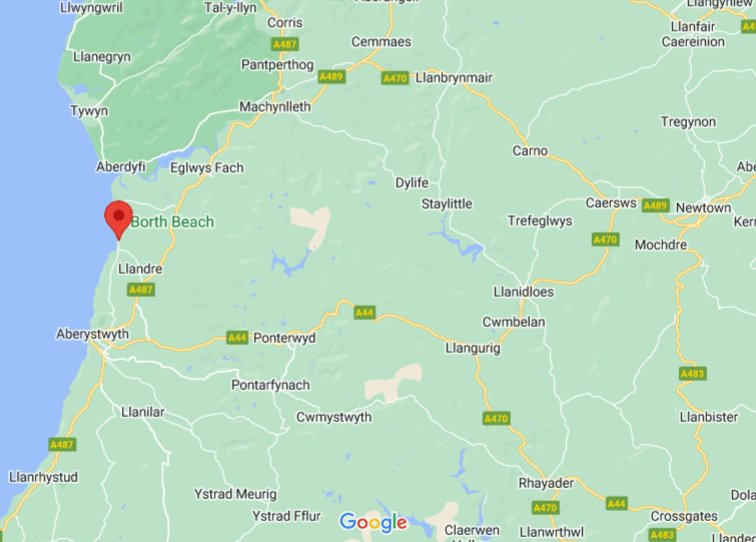Click the A470 badge south of Llangurig

pyautogui.click(x=496, y=419)
